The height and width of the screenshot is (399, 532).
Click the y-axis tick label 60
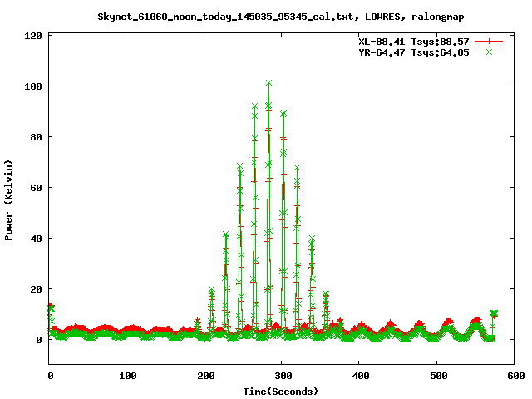(36, 188)
